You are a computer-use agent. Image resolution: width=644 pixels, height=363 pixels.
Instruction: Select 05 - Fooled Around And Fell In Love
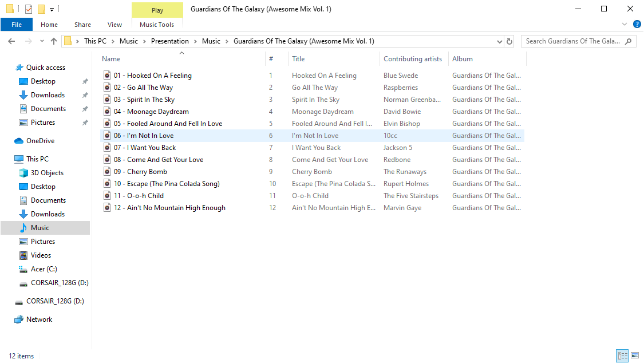click(168, 123)
